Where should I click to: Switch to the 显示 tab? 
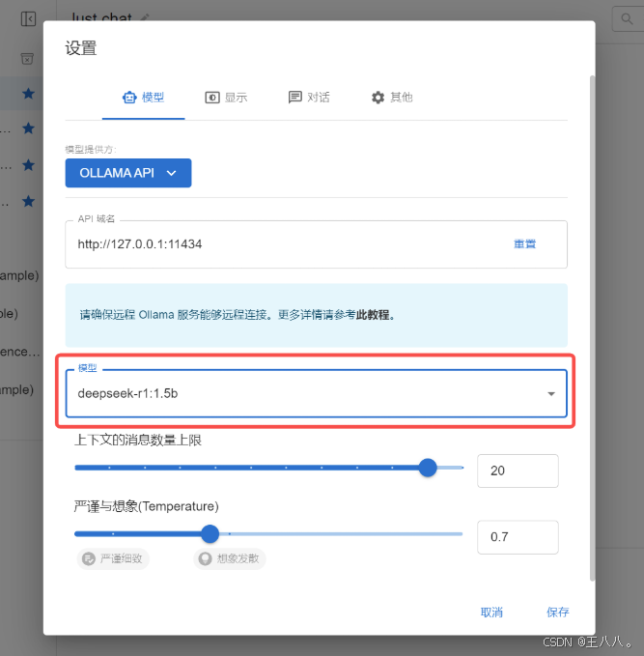coord(226,98)
